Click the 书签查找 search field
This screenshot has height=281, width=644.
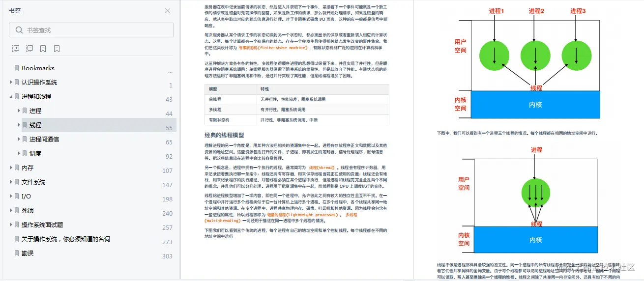tap(91, 30)
